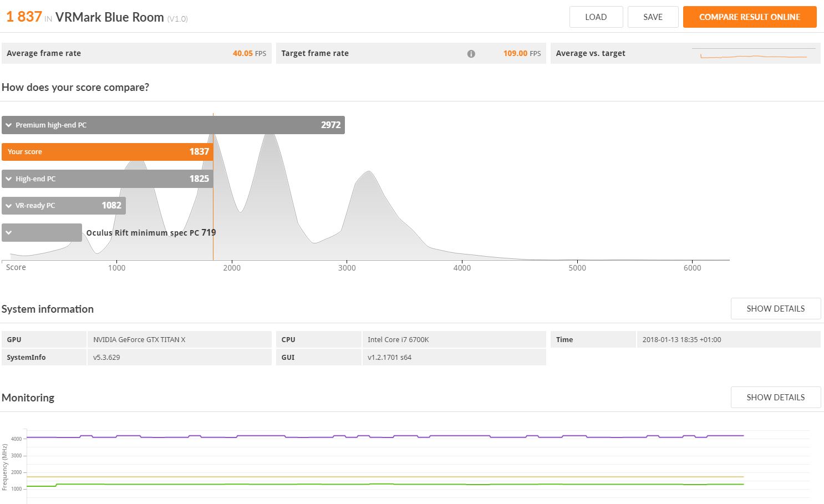Click the How does your score compare heading
The height and width of the screenshot is (504, 824).
pyautogui.click(x=75, y=88)
